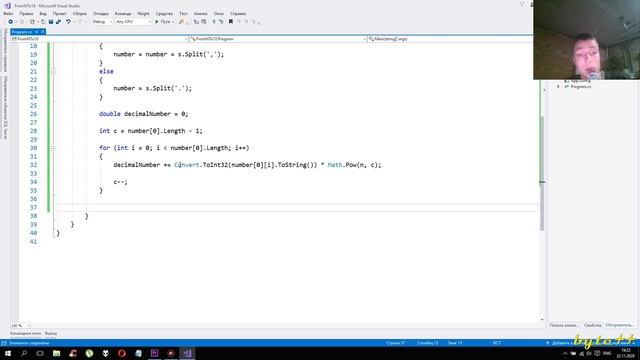Open the Файл menu
The width and height of the screenshot is (640, 360).
[8, 13]
